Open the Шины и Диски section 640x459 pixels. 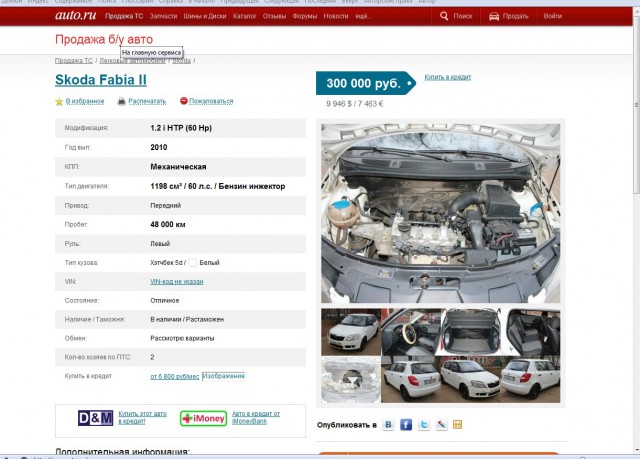click(205, 16)
